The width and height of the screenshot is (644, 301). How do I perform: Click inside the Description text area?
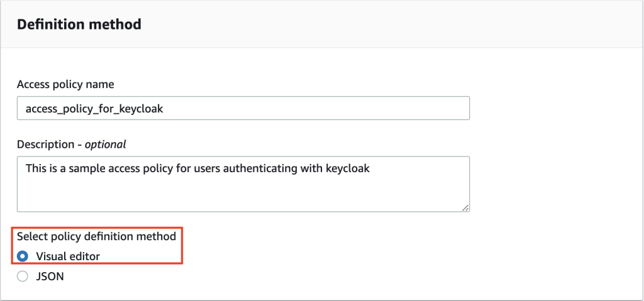click(243, 184)
